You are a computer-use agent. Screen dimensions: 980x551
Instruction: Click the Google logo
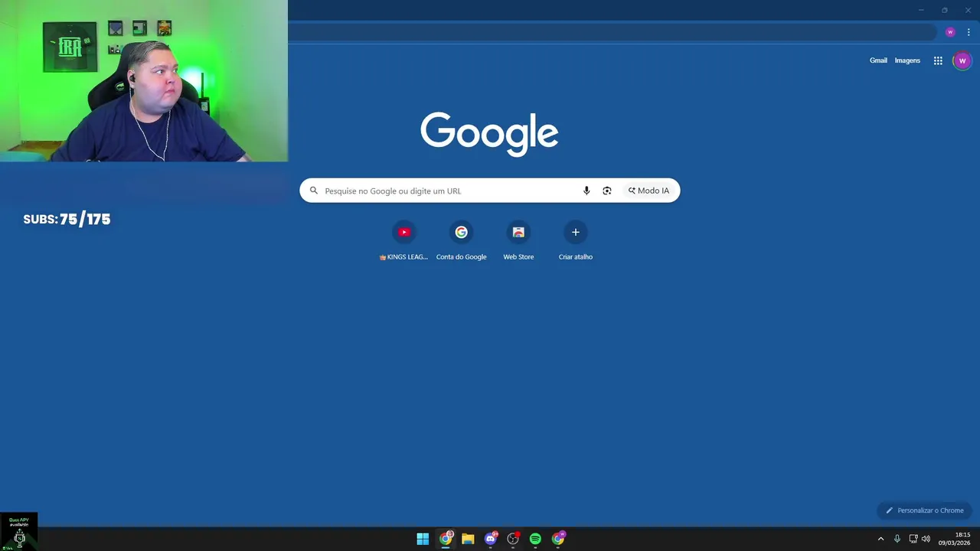pyautogui.click(x=489, y=134)
